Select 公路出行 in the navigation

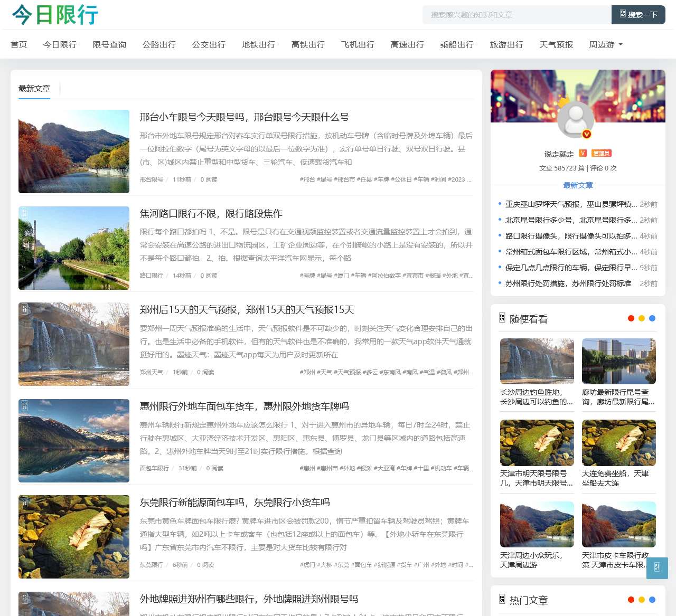(x=159, y=44)
